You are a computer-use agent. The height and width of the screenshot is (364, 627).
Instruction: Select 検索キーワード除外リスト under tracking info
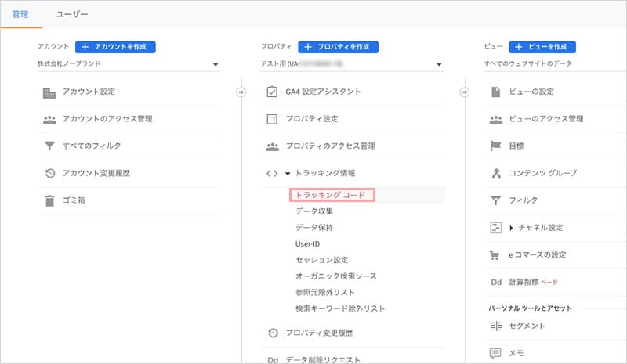(340, 309)
